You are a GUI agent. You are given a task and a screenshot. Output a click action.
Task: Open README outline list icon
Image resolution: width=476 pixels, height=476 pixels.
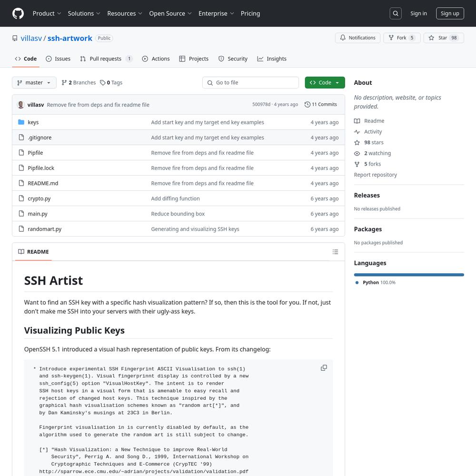coord(335,252)
